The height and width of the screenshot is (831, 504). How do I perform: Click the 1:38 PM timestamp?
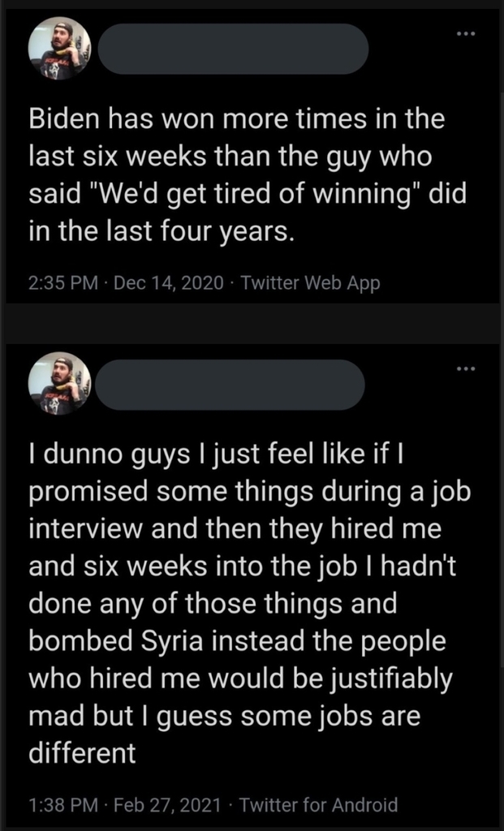pos(62,805)
